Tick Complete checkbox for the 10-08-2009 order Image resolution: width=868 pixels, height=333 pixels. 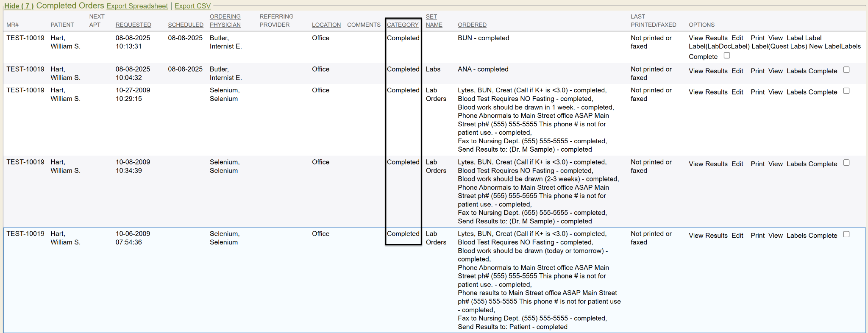[x=846, y=163]
